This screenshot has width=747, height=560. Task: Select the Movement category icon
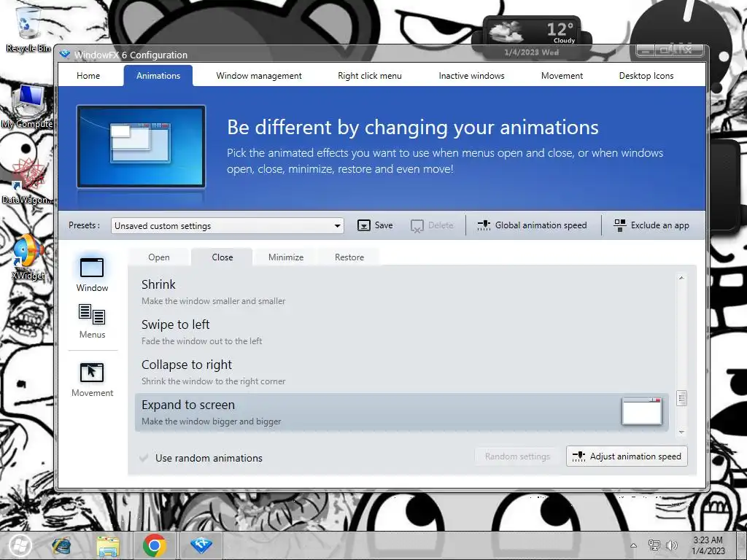[x=92, y=373]
